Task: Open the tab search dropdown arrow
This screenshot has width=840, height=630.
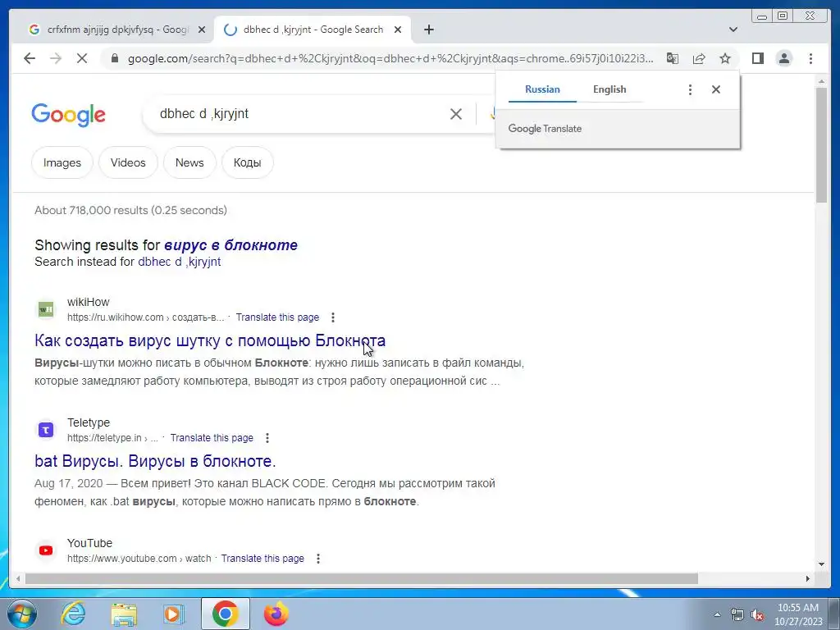Action: click(x=733, y=30)
